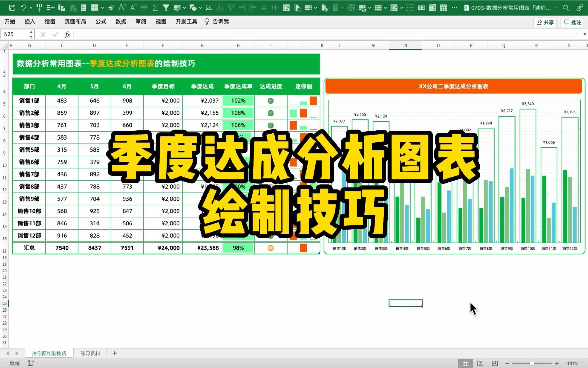The width and height of the screenshot is (588, 368).
Task: Click the clear formatting eraser icon
Action: [x=111, y=8]
